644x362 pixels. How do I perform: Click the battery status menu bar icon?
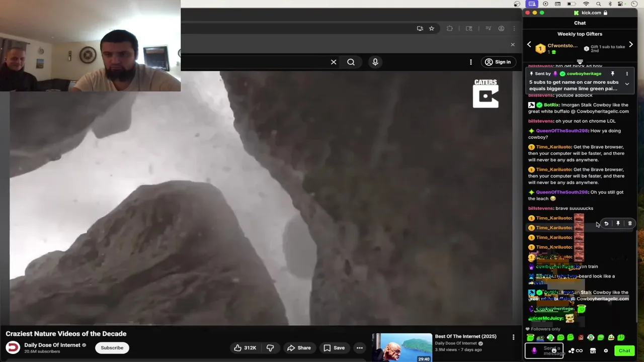[571, 4]
